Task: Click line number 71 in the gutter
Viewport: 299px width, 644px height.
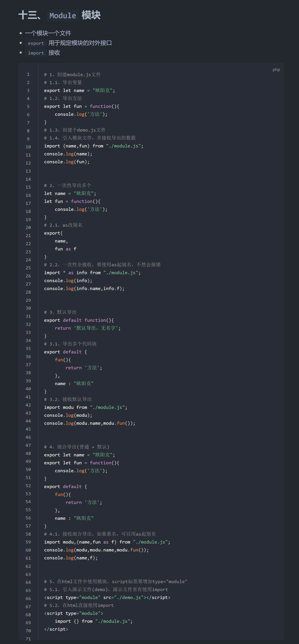Action: (28, 639)
